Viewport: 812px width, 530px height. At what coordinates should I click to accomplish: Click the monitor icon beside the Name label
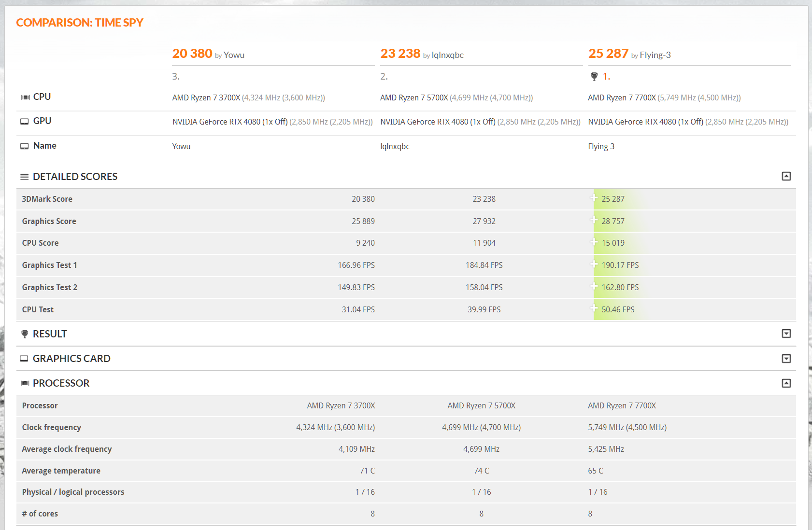click(x=25, y=146)
